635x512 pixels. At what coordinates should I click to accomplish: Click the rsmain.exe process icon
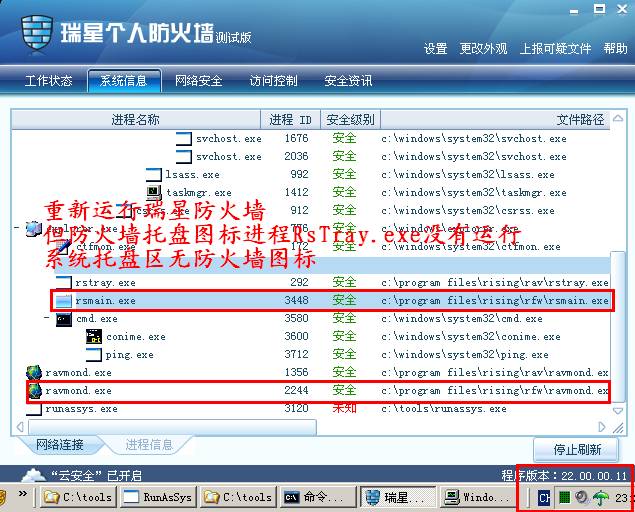[x=64, y=301]
